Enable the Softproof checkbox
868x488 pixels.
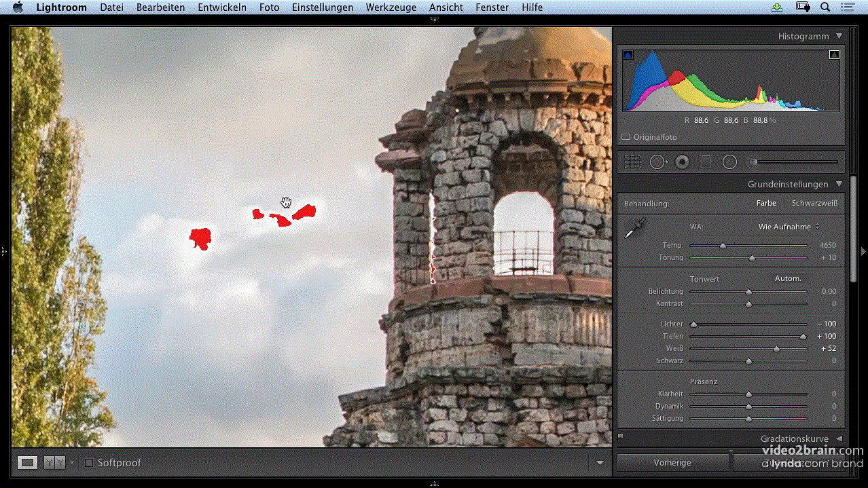(88, 463)
